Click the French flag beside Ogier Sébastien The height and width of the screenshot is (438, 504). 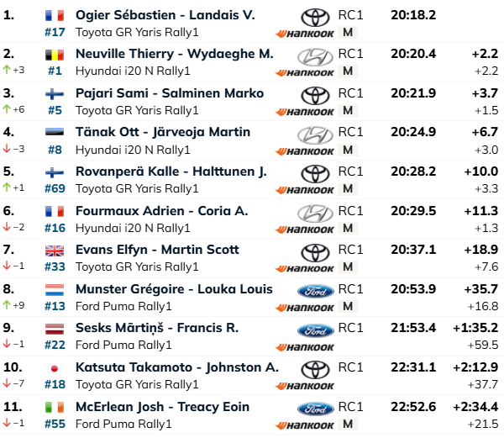tap(55, 15)
